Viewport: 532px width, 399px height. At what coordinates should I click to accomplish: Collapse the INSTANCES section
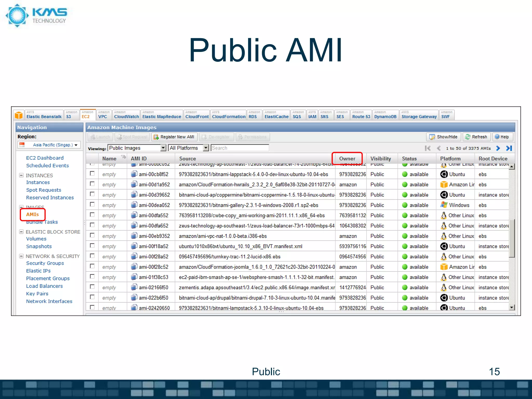tap(21, 175)
